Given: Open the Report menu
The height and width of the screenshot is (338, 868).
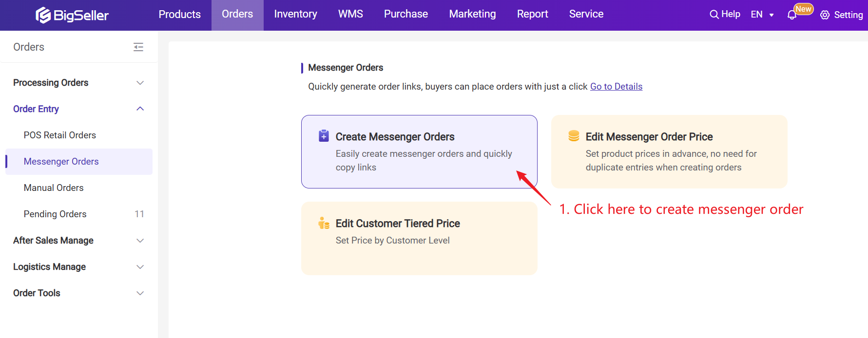Looking at the screenshot, I should pyautogui.click(x=533, y=15).
